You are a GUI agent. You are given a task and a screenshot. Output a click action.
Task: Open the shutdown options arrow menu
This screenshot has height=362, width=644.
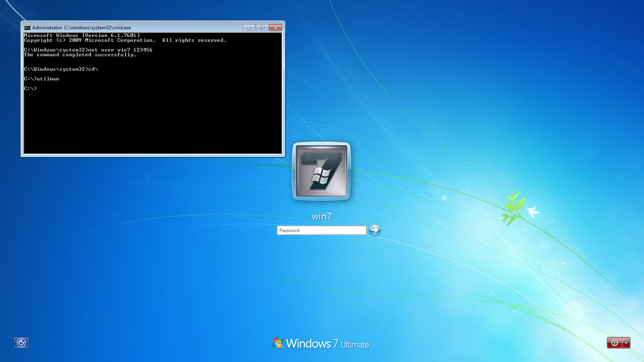[626, 343]
